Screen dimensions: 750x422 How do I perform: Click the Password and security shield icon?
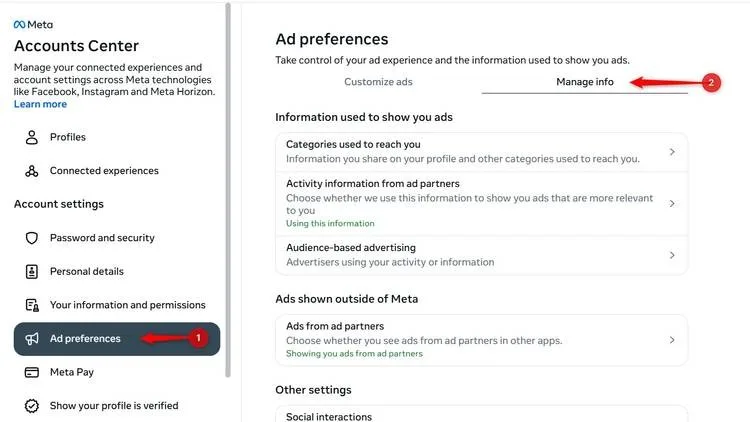pos(32,238)
